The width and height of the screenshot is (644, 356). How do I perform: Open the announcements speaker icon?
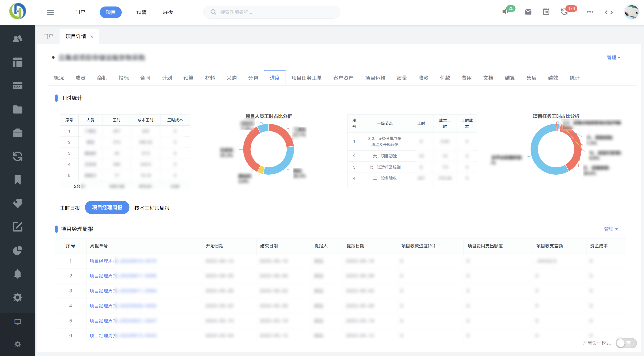coord(505,12)
